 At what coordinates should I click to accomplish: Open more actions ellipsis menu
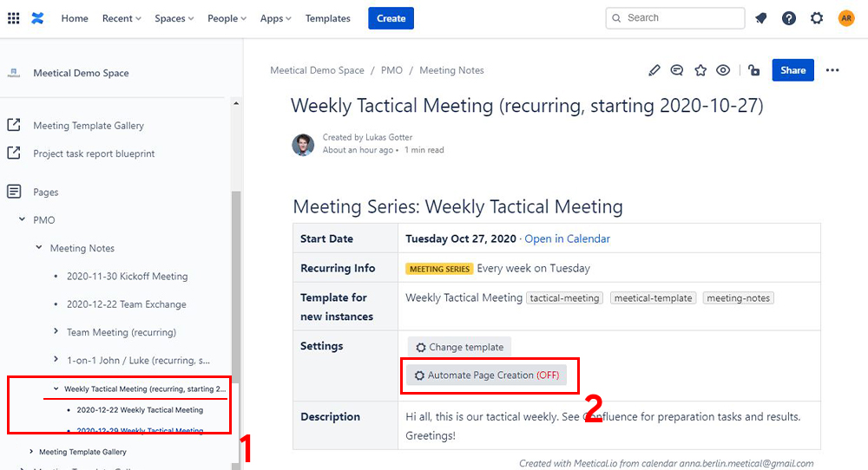click(832, 70)
